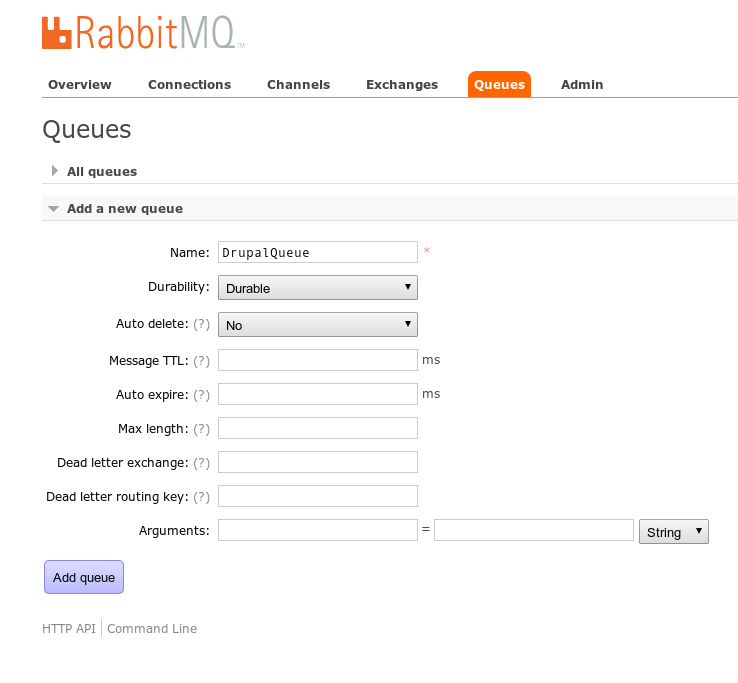Click the Dead letter routing key field
The height and width of the screenshot is (683, 738).
click(318, 496)
